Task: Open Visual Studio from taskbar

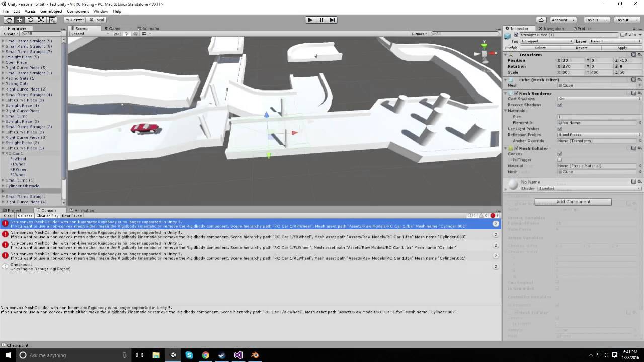Action: click(238, 355)
